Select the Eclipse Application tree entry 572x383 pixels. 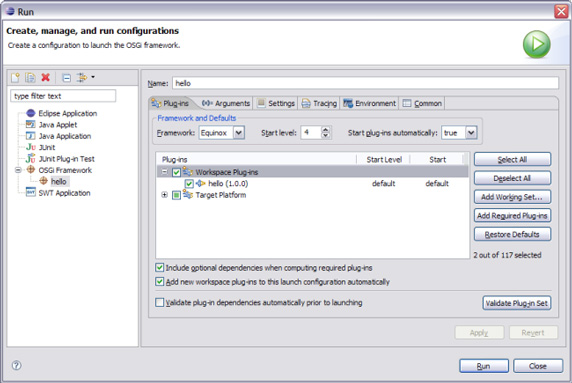coord(68,113)
